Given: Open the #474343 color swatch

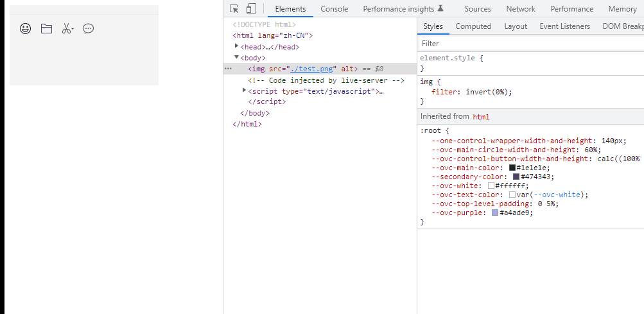Looking at the screenshot, I should [516, 177].
